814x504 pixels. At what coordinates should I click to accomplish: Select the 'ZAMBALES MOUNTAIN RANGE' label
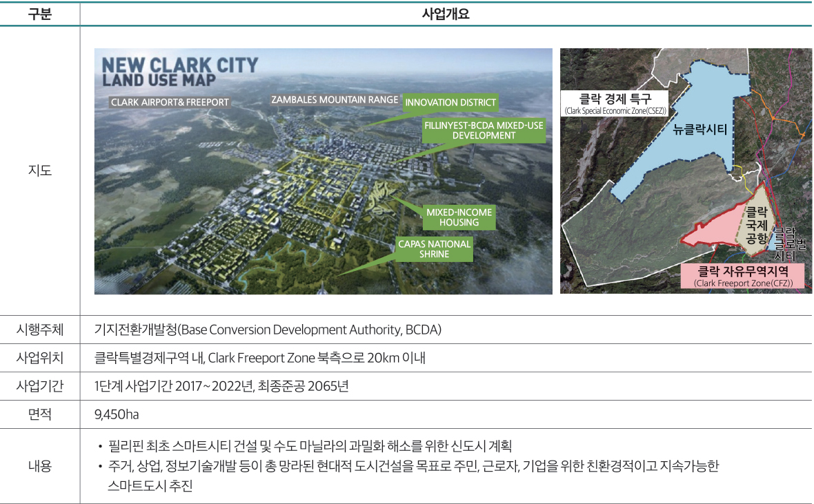pyautogui.click(x=335, y=100)
